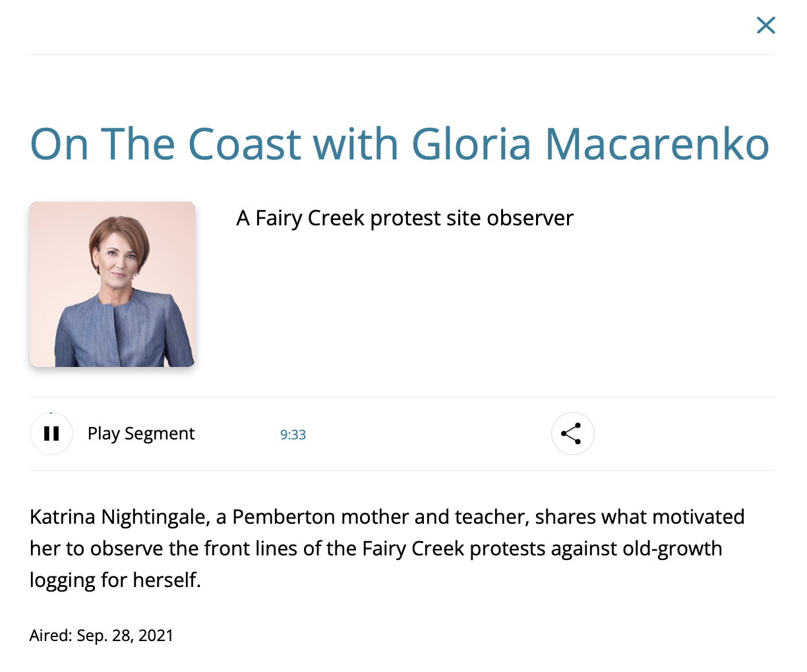Click the 9:33 segment duration
The image size is (807, 672).
(x=293, y=435)
